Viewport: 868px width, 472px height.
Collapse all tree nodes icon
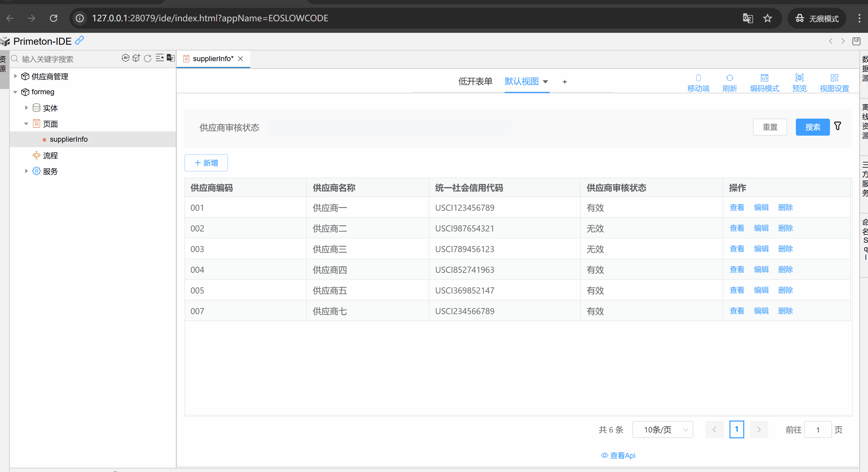point(159,58)
